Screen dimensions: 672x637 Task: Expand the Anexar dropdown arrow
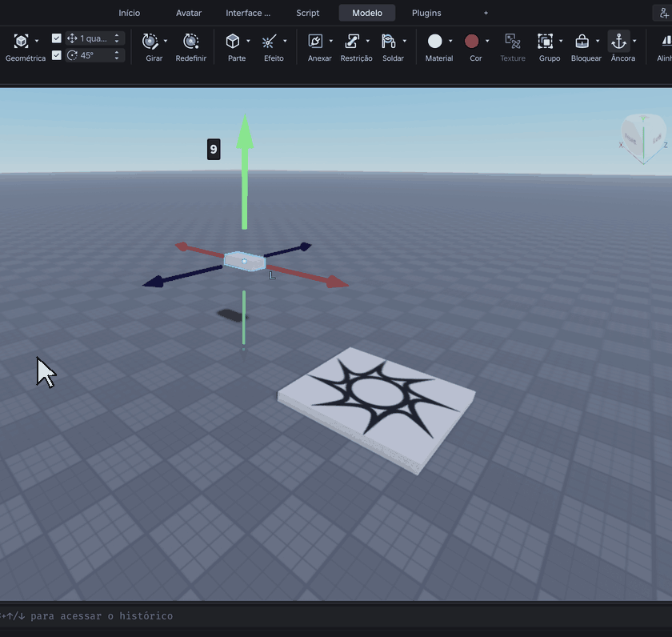tap(331, 41)
